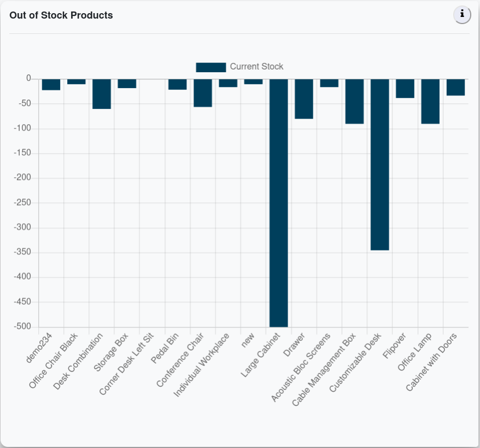The width and height of the screenshot is (480, 448).
Task: Select the Drawer bar in chart
Action: pyautogui.click(x=304, y=99)
